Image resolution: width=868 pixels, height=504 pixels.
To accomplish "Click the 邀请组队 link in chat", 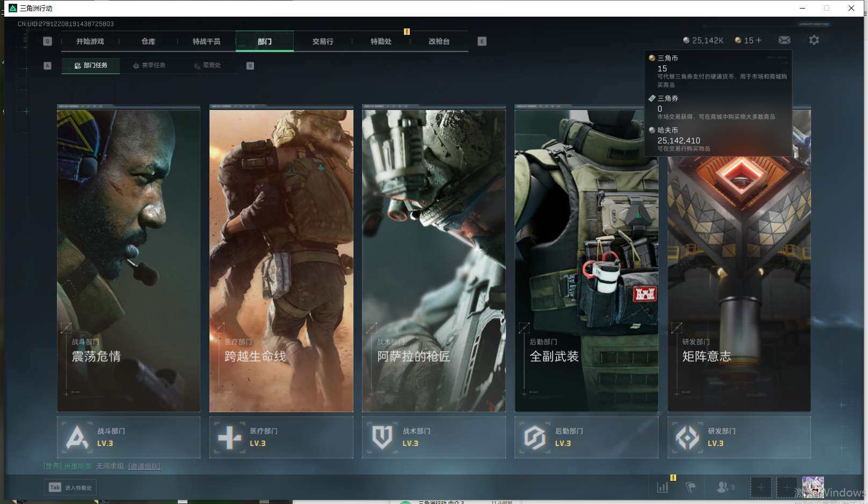I will click(x=144, y=466).
